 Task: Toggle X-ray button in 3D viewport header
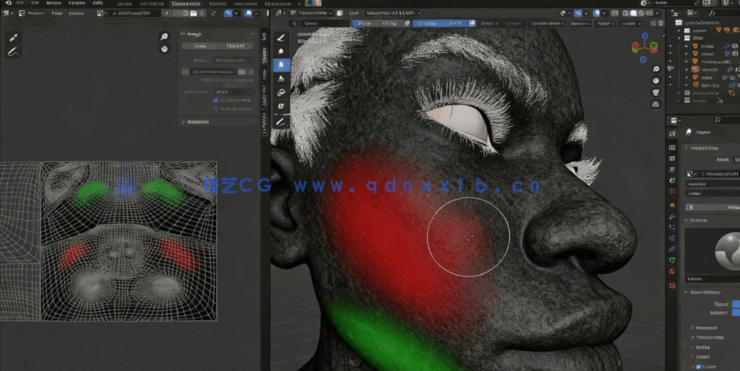(x=615, y=13)
